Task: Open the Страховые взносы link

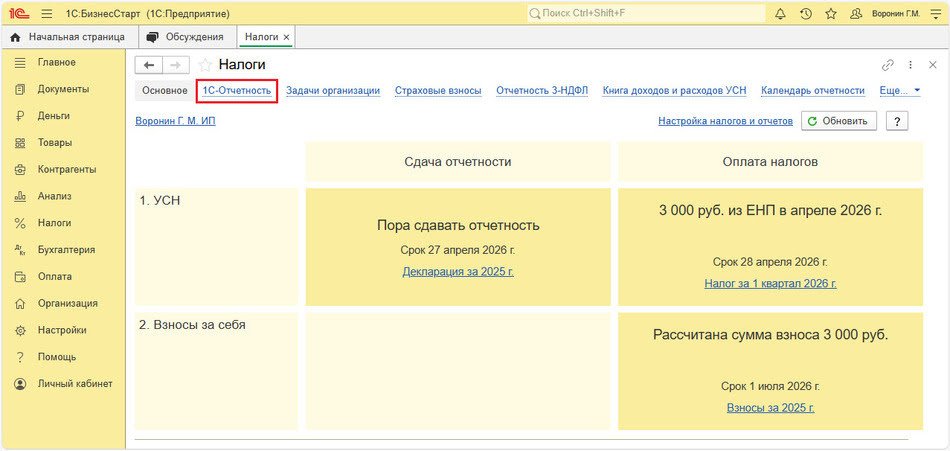Action: coord(438,91)
